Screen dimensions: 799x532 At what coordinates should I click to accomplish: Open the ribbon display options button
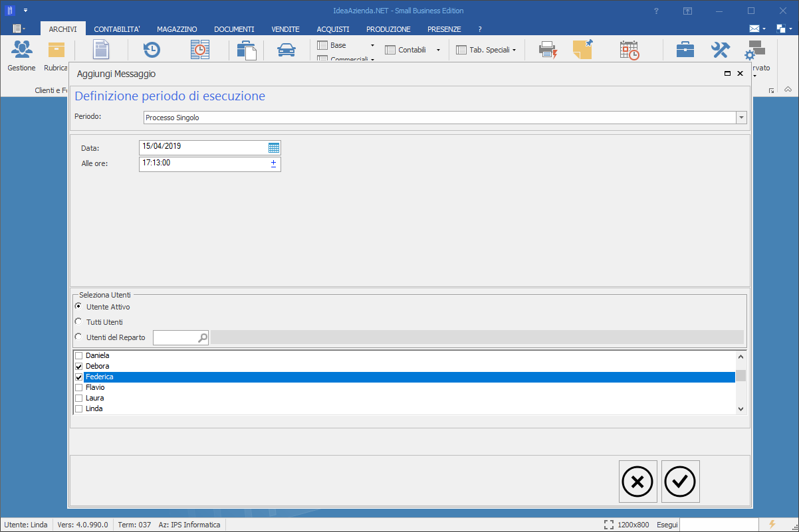[687, 11]
